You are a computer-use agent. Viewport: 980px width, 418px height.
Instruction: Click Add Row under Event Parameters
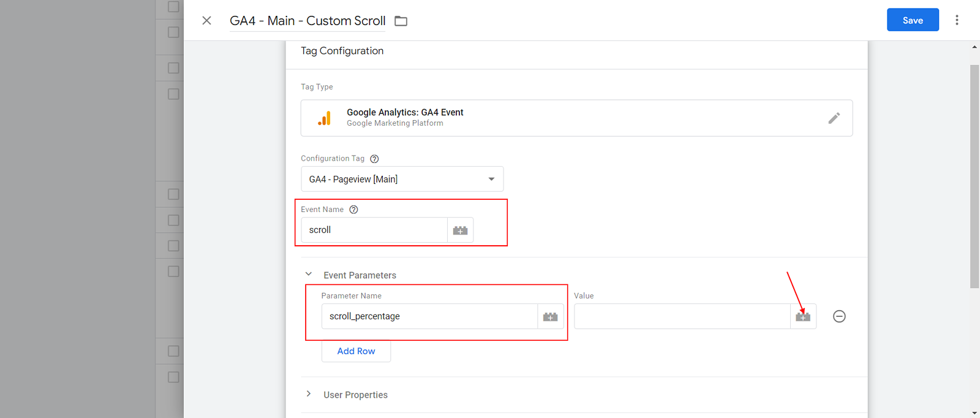pyautogui.click(x=356, y=351)
